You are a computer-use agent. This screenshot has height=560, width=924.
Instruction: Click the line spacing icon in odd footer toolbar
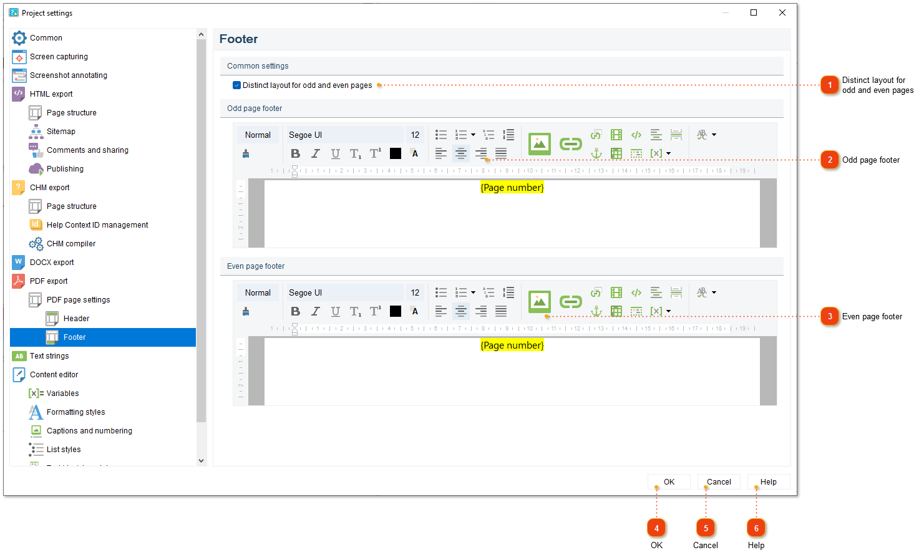[x=508, y=135]
